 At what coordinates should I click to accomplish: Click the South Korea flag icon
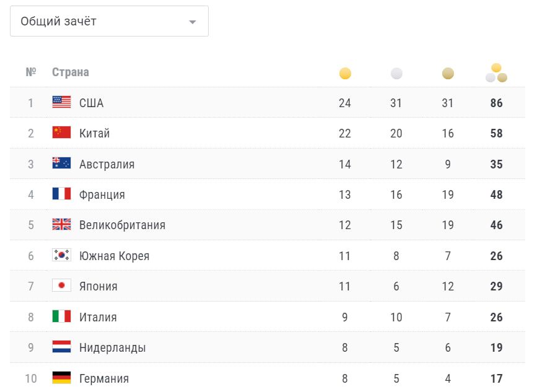[x=61, y=256]
